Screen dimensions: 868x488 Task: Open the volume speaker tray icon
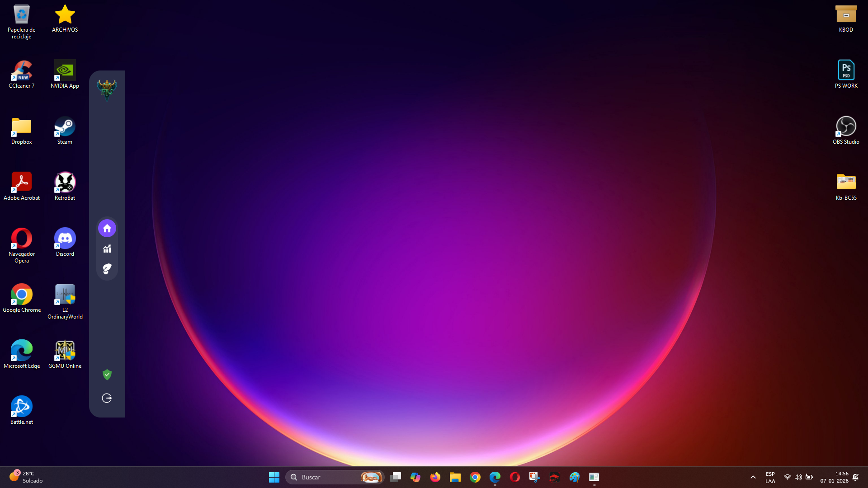coord(798,477)
